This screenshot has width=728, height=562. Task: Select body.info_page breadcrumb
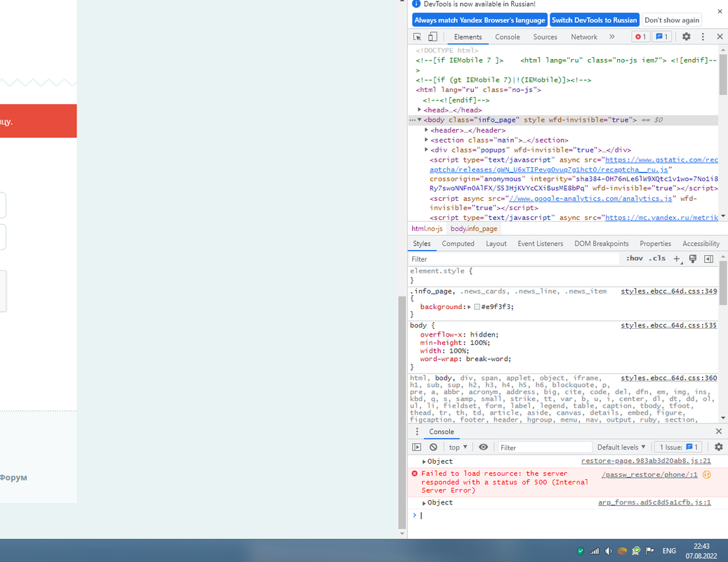pos(474,228)
